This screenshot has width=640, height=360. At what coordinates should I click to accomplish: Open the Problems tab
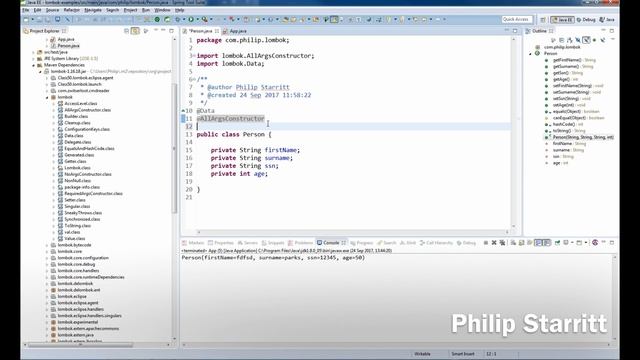(300, 243)
